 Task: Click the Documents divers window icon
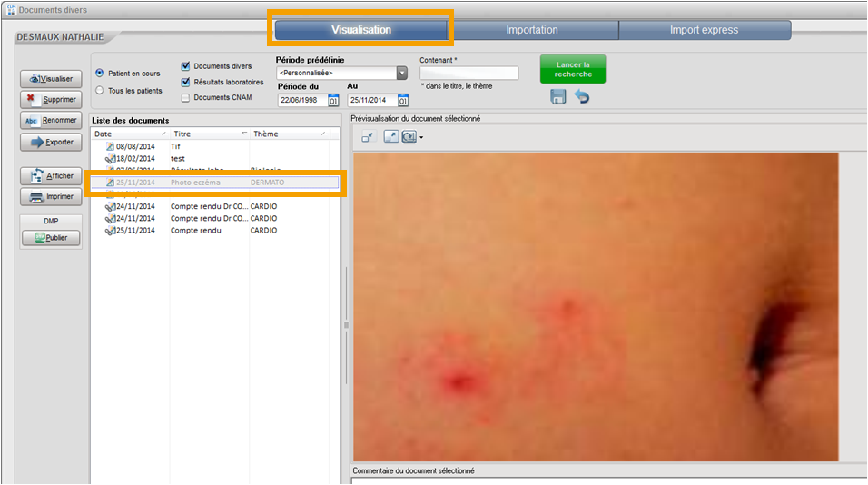point(11,9)
